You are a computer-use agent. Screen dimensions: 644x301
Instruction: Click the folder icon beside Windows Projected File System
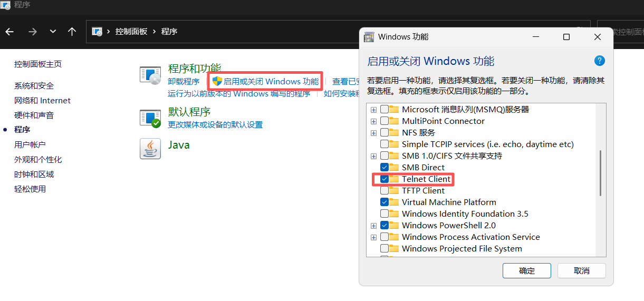[394, 249]
